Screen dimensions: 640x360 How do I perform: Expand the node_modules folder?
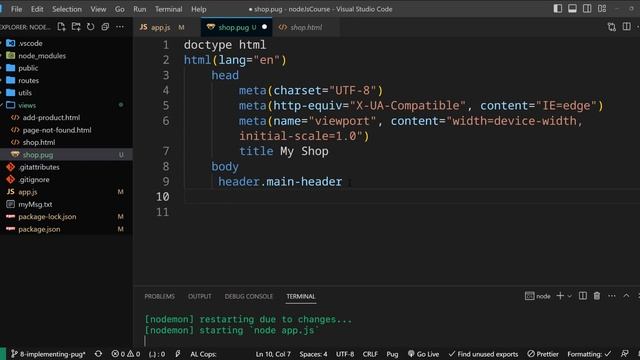(x=66, y=56)
